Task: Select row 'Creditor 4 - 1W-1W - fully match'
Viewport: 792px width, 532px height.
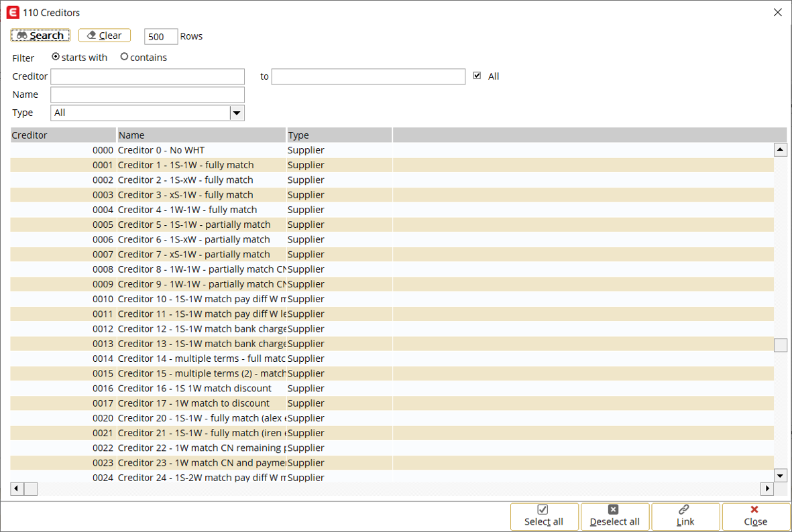Action: (392, 210)
